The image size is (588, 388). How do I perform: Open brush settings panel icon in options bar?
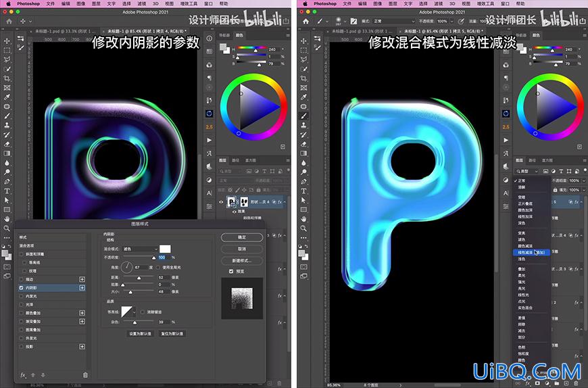click(x=353, y=22)
